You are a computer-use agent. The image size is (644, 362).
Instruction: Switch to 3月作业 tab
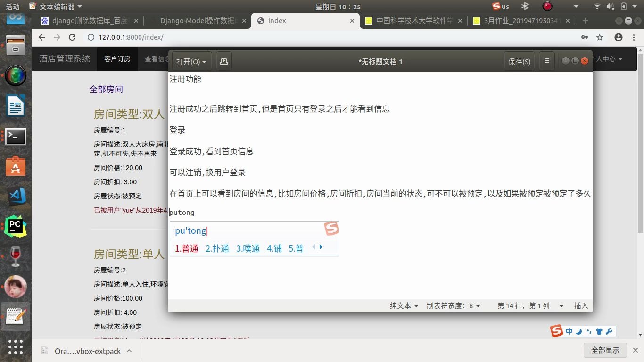(521, 21)
